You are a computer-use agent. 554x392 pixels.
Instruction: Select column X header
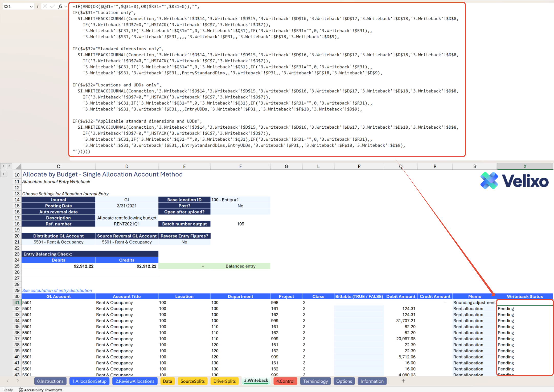pyautogui.click(x=525, y=166)
